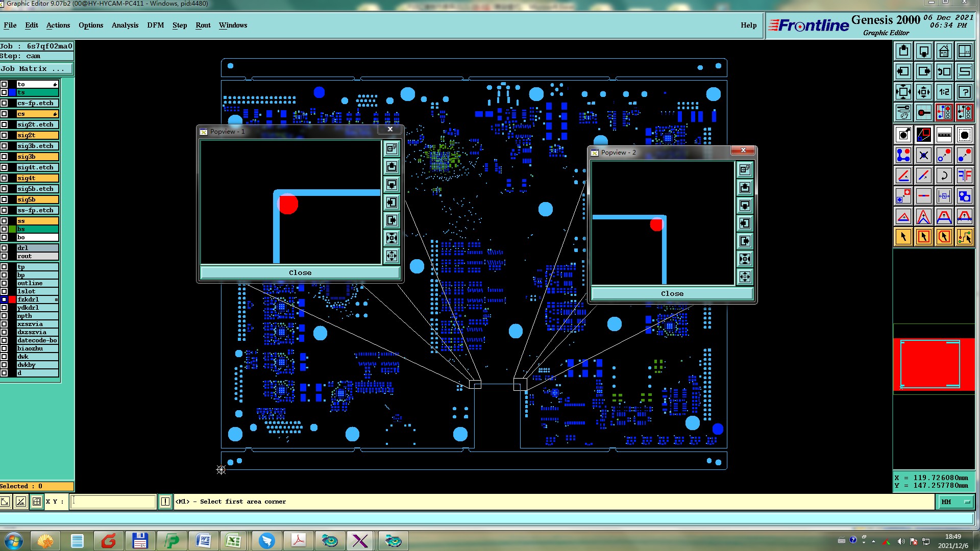980x551 pixels.
Task: Toggle checkbox for sig2t layer
Action: click(4, 135)
